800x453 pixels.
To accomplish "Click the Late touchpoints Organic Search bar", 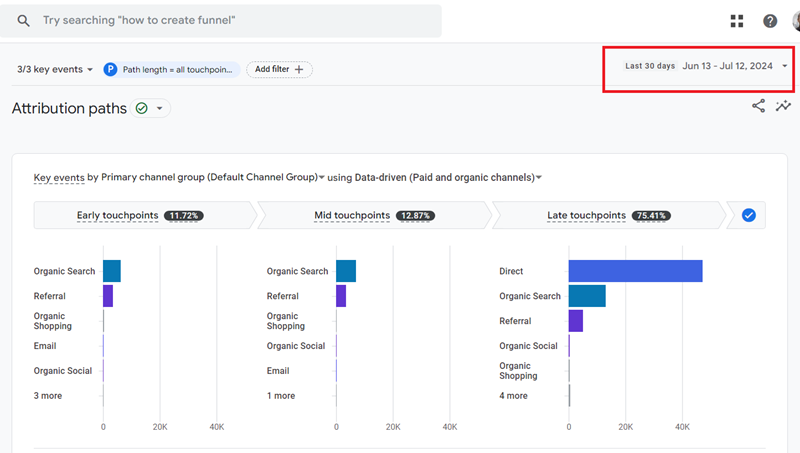I will click(x=587, y=296).
